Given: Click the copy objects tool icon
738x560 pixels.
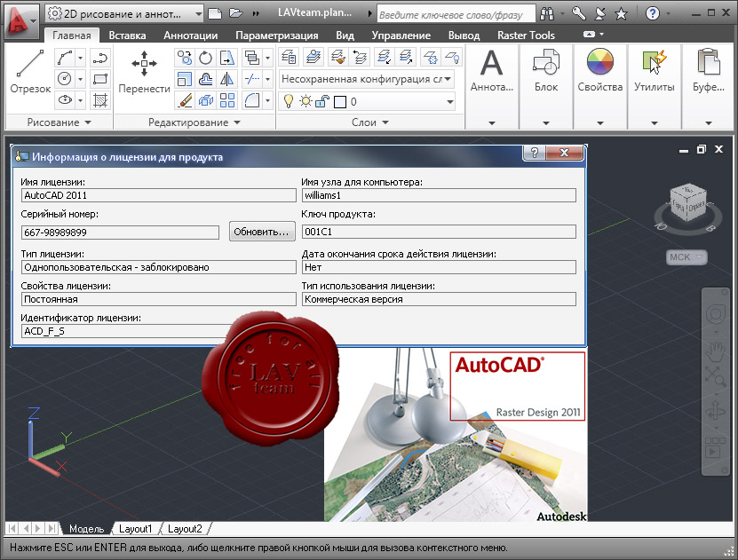Looking at the screenshot, I should (185, 58).
